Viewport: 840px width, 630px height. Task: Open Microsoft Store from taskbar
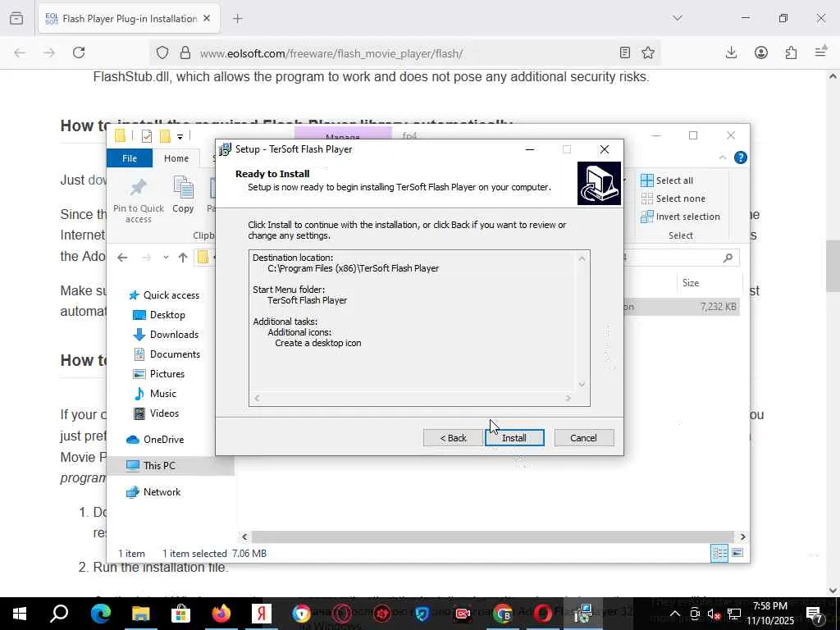pyautogui.click(x=180, y=614)
